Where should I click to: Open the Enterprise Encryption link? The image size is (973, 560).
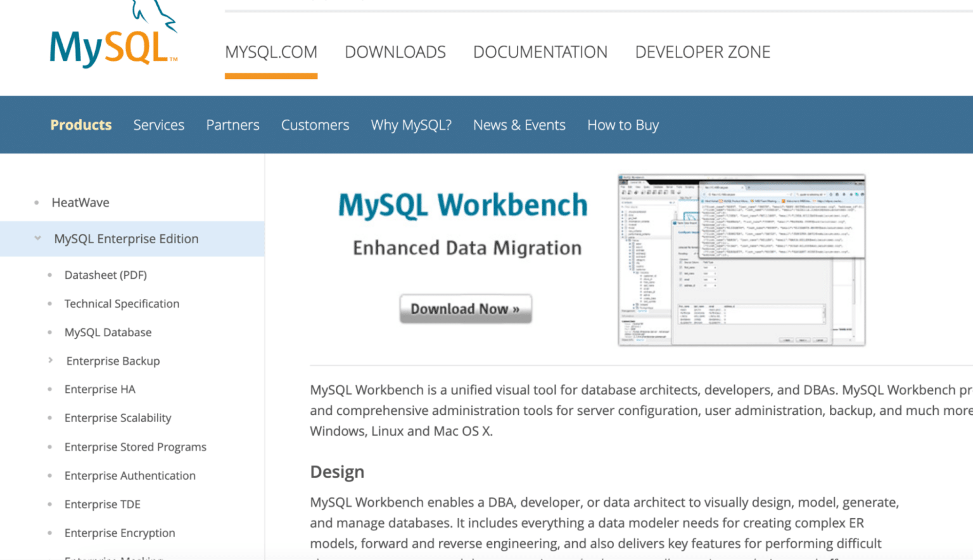point(120,533)
